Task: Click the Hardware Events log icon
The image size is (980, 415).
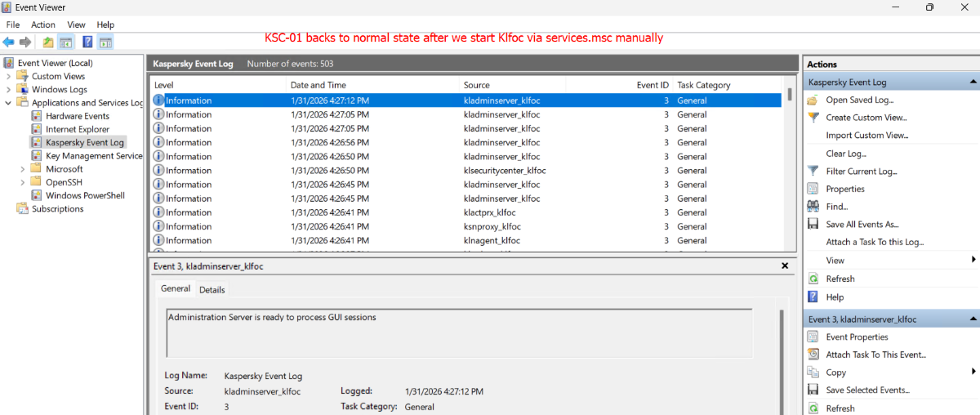Action: pyautogui.click(x=38, y=116)
